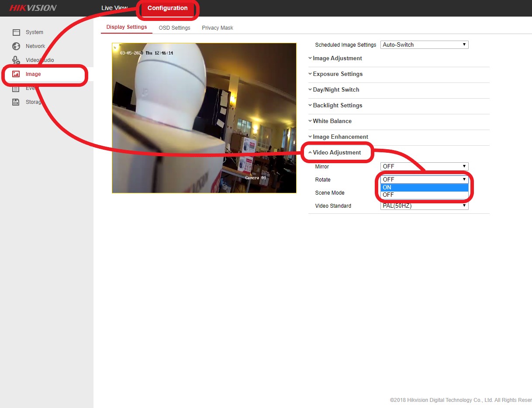The image size is (532, 408).
Task: Collapse the Video Adjustment section
Action: pos(336,153)
